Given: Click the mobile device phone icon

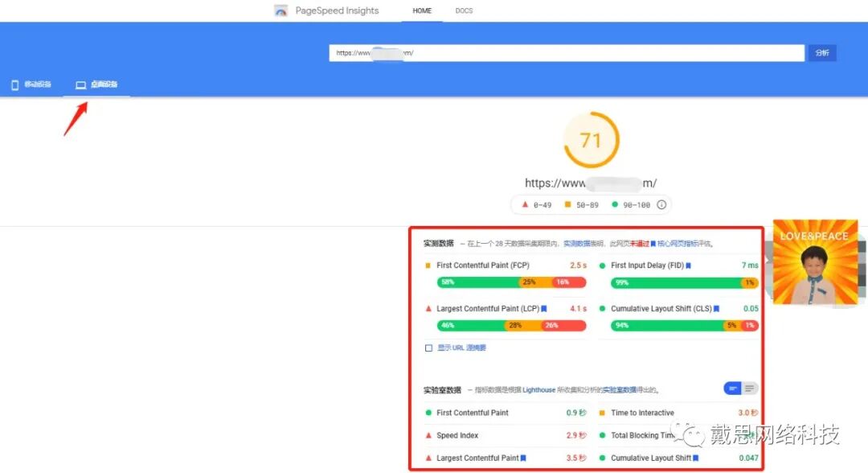Looking at the screenshot, I should tap(15, 84).
